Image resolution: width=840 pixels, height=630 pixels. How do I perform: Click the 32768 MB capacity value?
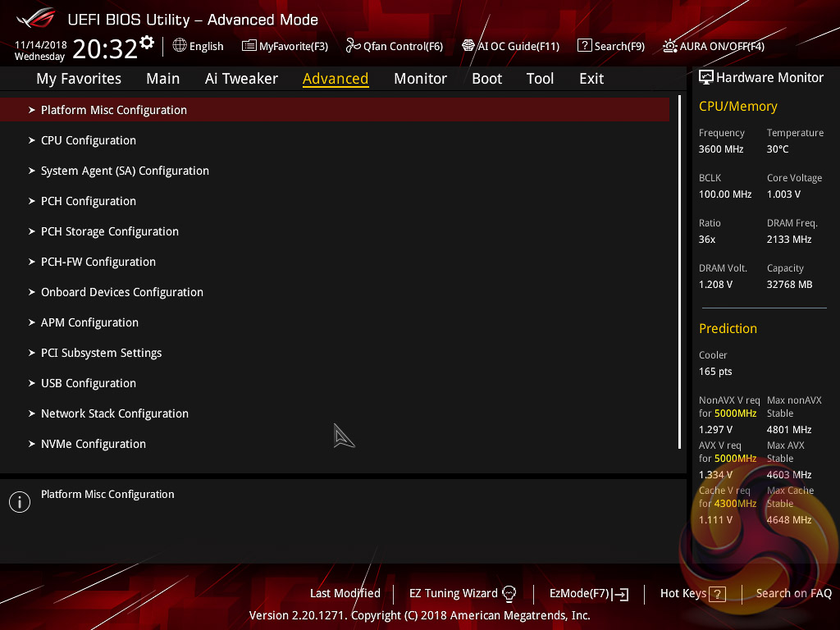pyautogui.click(x=790, y=285)
